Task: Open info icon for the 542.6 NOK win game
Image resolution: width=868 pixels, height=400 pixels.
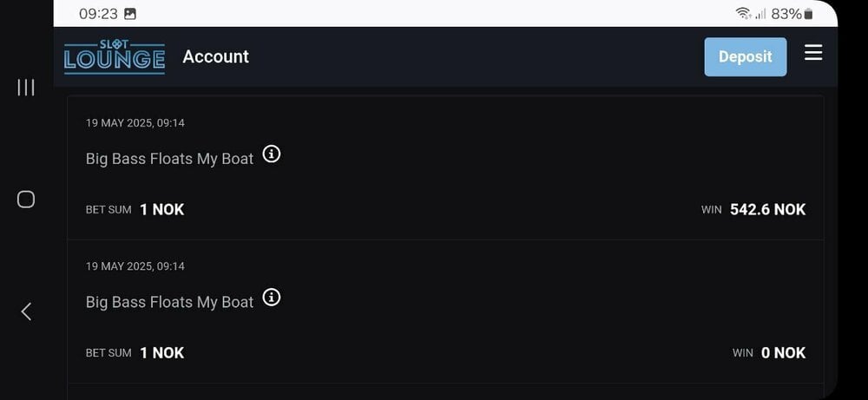Action: coord(272,155)
